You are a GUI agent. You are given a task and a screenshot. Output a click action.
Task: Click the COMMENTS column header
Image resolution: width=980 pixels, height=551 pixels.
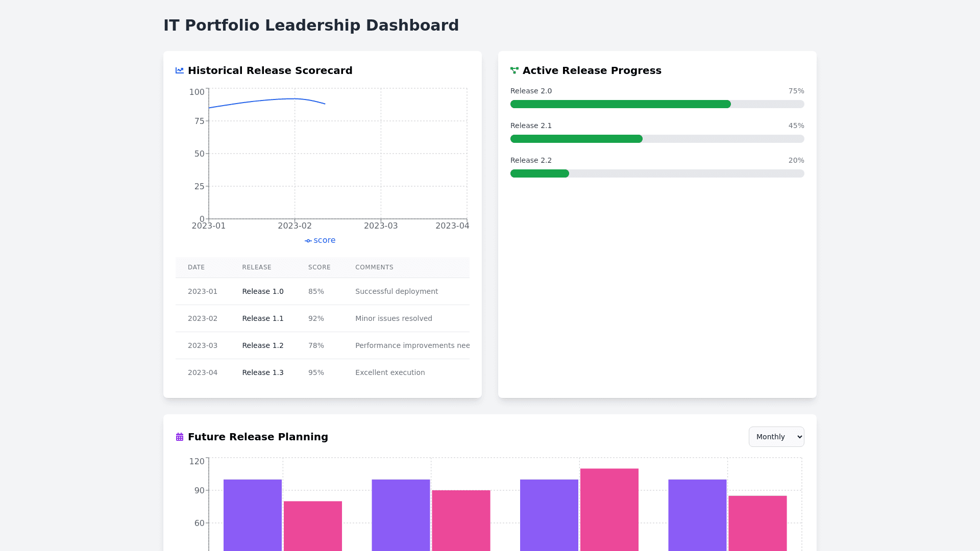[374, 267]
